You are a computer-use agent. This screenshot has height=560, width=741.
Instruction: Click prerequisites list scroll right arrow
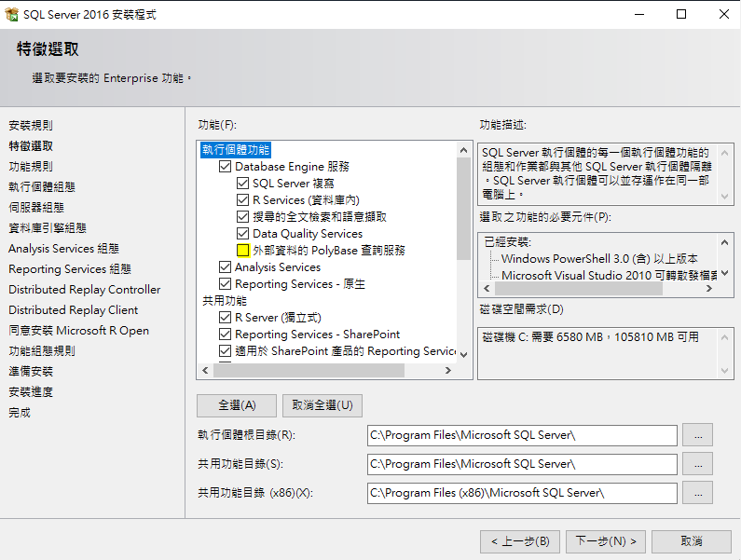[709, 288]
